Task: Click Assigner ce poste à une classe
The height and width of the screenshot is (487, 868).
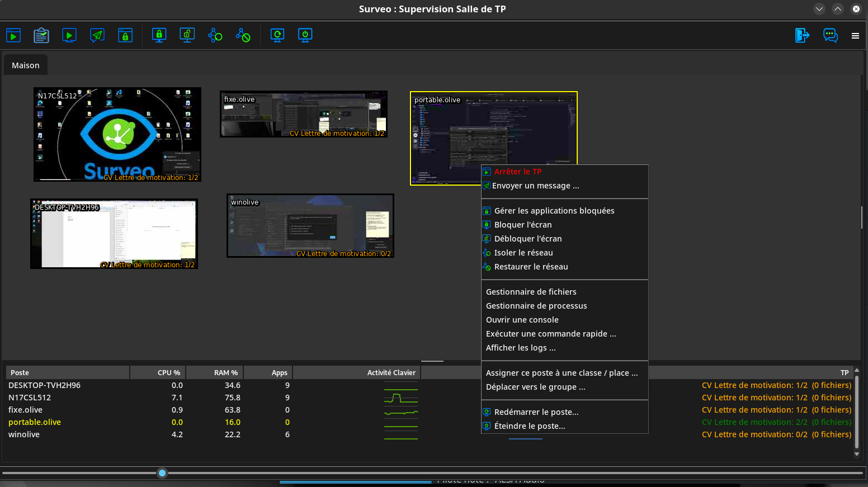Action: (x=562, y=372)
